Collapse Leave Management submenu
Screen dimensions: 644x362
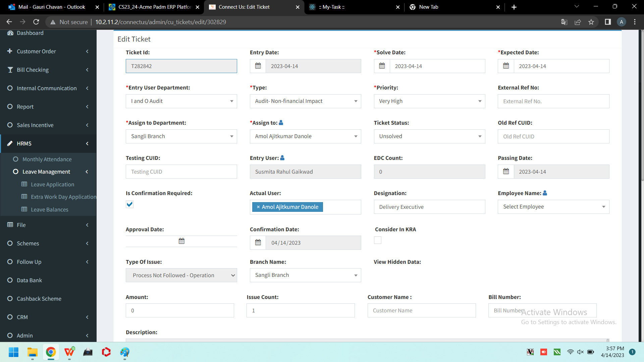pos(48,172)
